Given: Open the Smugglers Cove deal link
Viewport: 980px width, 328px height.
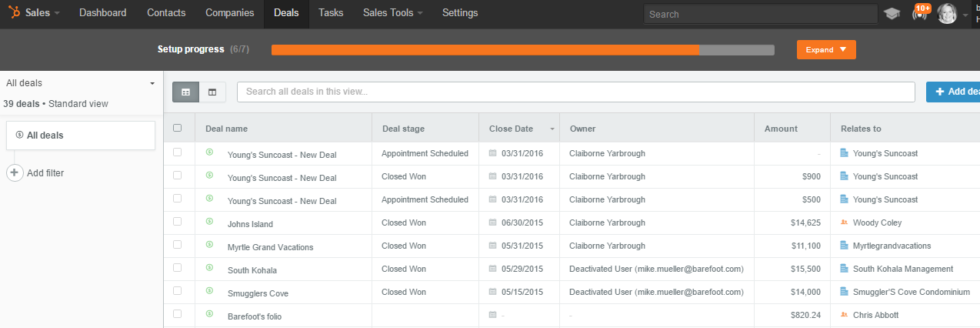Looking at the screenshot, I should (258, 293).
